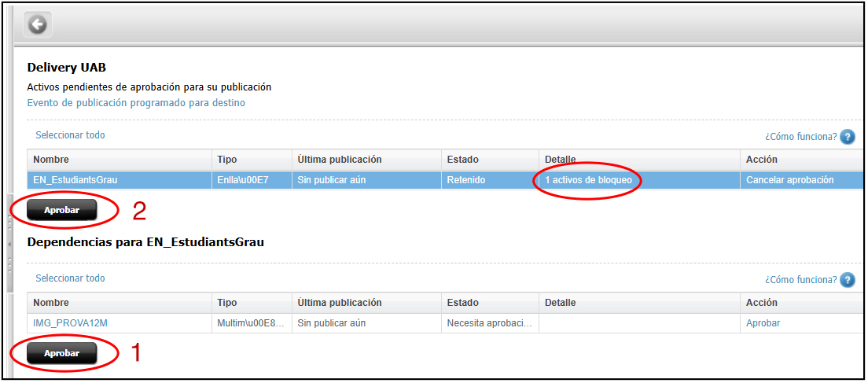Screen dimensions: 868x383
Task: Open '¿Cómo funciona?' in the Dependencias section
Action: 800,280
